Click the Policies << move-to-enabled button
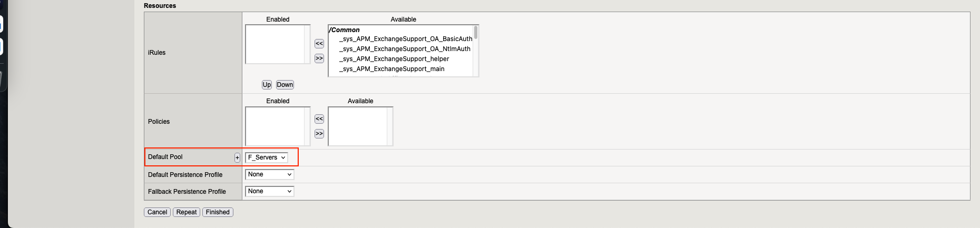980x228 pixels. (x=319, y=119)
